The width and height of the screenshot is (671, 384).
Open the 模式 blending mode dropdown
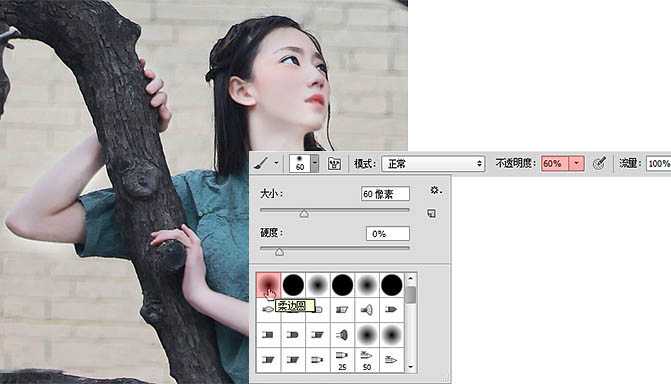tap(433, 164)
